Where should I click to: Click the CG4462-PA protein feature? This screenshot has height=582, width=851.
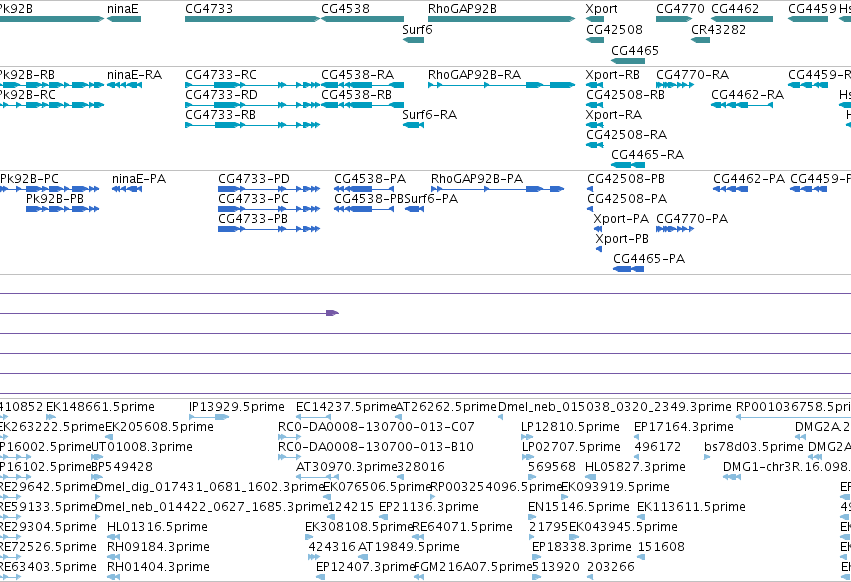click(731, 189)
